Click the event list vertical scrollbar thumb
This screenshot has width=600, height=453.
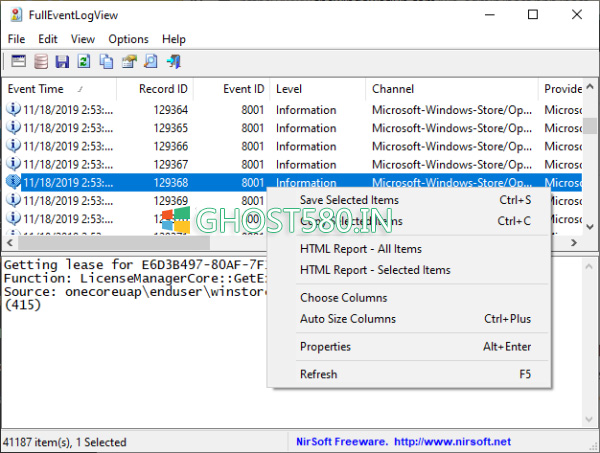[x=590, y=126]
